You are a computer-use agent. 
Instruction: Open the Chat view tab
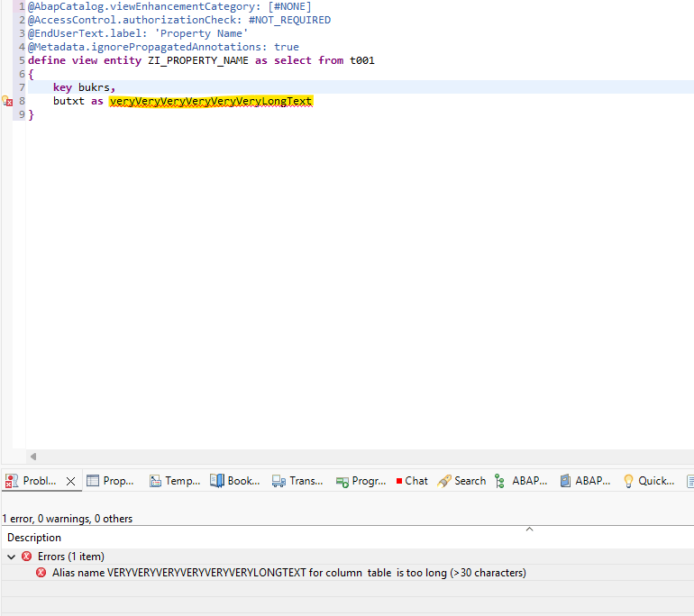(415, 481)
